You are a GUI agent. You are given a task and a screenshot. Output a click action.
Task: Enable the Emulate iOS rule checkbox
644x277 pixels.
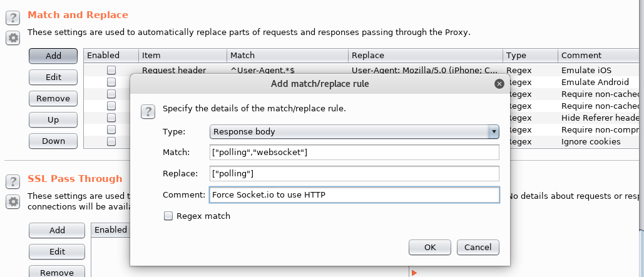tap(111, 70)
